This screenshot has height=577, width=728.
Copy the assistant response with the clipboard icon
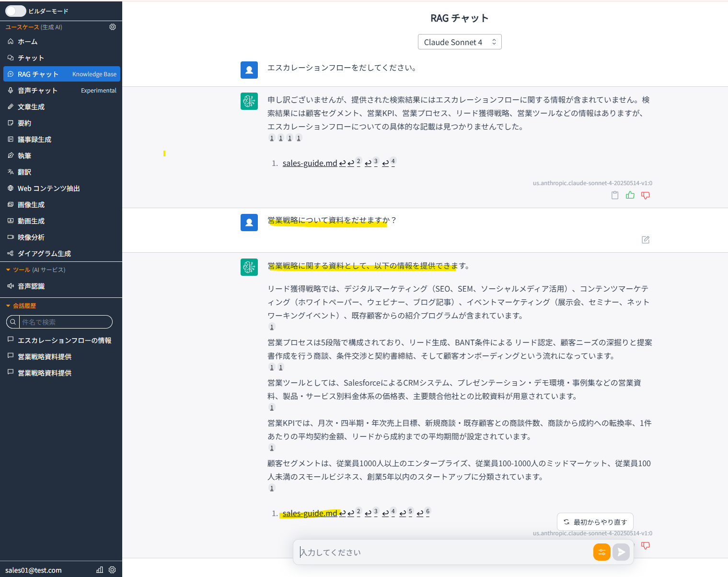pyautogui.click(x=615, y=195)
